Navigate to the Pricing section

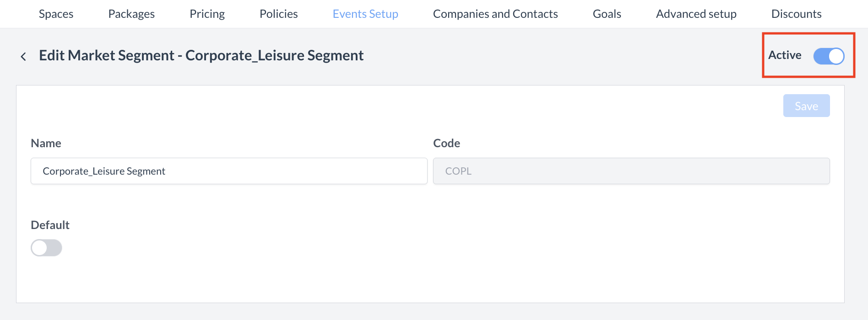click(207, 14)
